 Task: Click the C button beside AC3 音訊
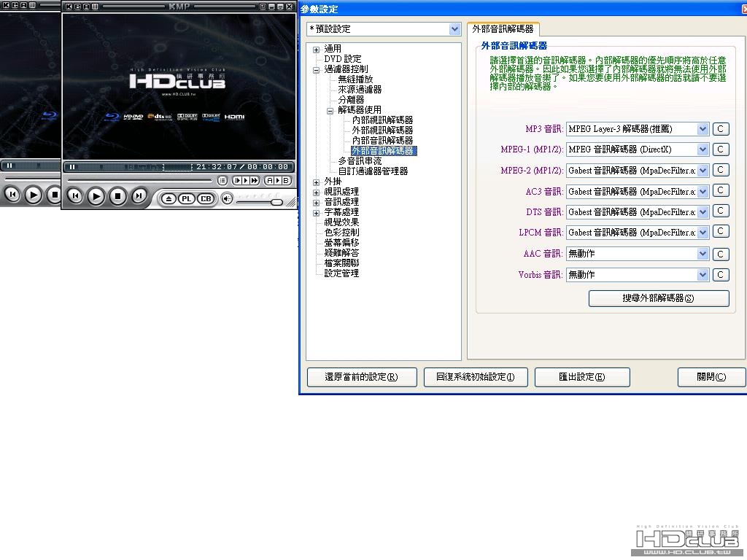coord(720,191)
